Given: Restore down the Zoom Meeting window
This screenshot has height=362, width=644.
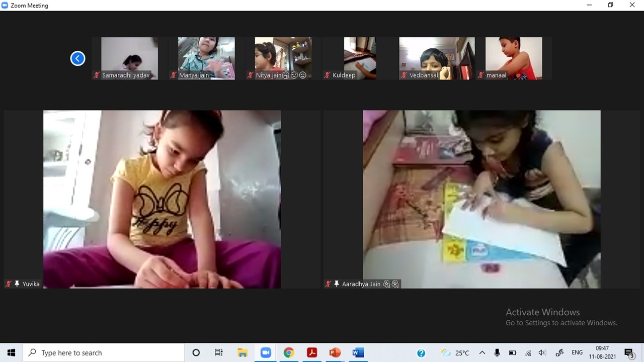Looking at the screenshot, I should [x=611, y=5].
